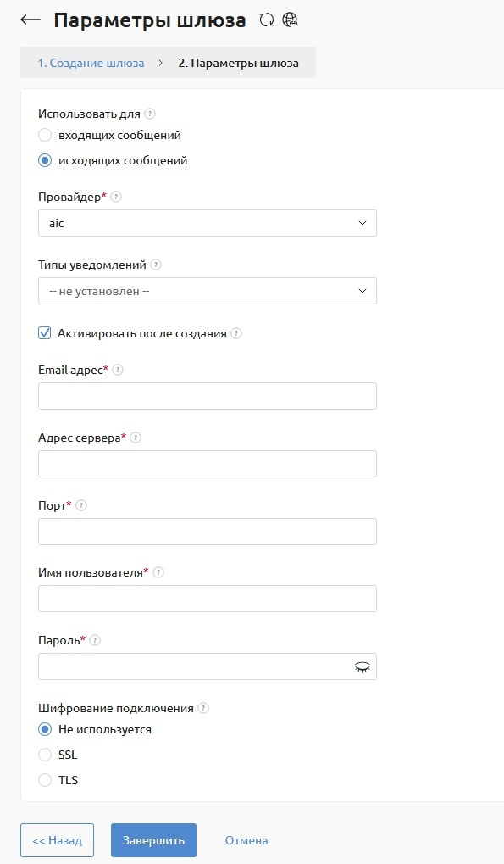Click the back arrow next to the title
The height and width of the screenshot is (864, 504).
coord(30,20)
